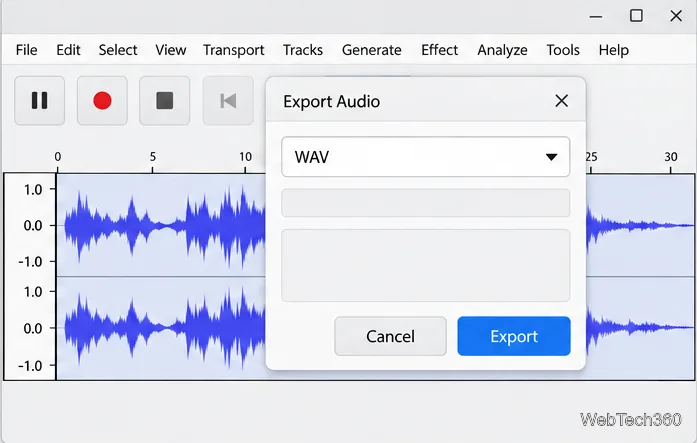Screen dimensions: 697x443
Task: Confirm with the blue Export button
Action: [x=514, y=336]
